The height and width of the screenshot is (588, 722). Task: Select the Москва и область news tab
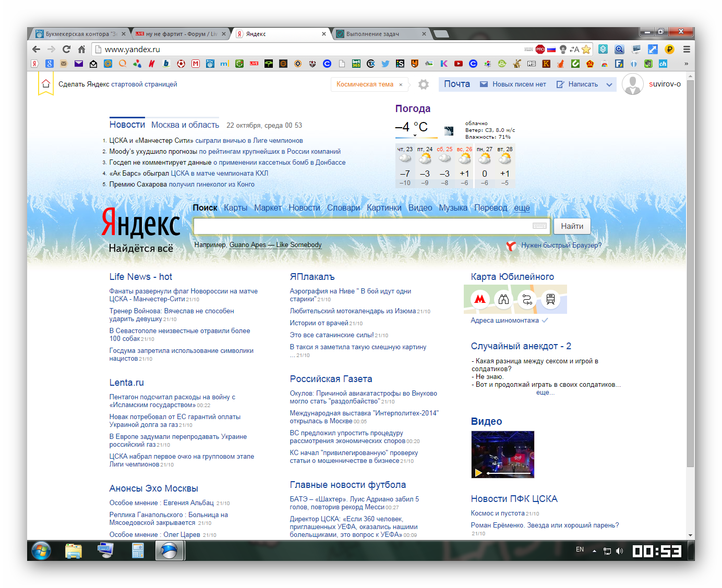(185, 125)
